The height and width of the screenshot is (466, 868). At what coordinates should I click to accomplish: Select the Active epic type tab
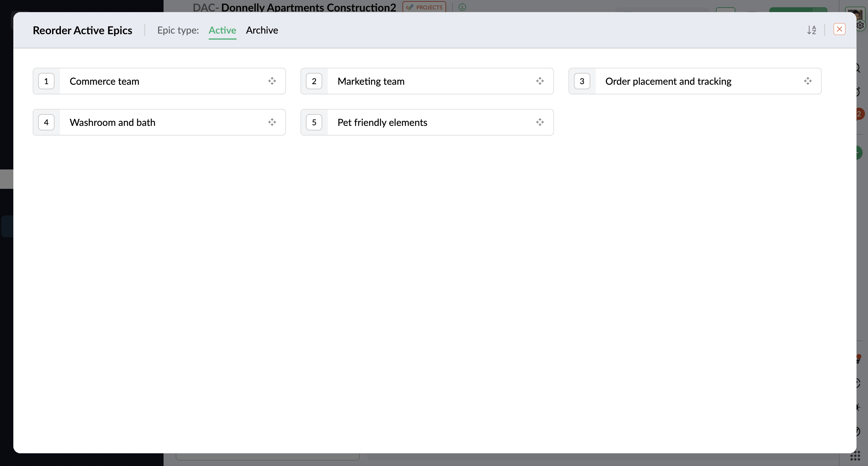pyautogui.click(x=222, y=30)
